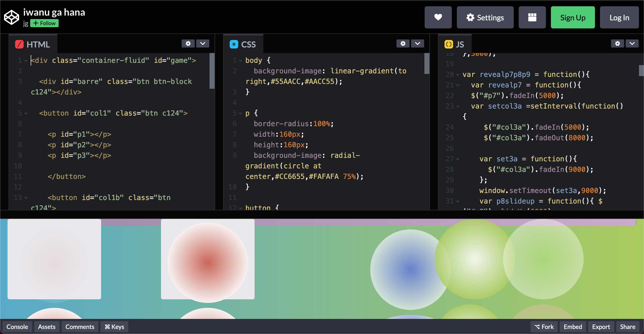This screenshot has width=644, height=334.
Task: Click the yellow JS panel icon
Action: tap(449, 44)
